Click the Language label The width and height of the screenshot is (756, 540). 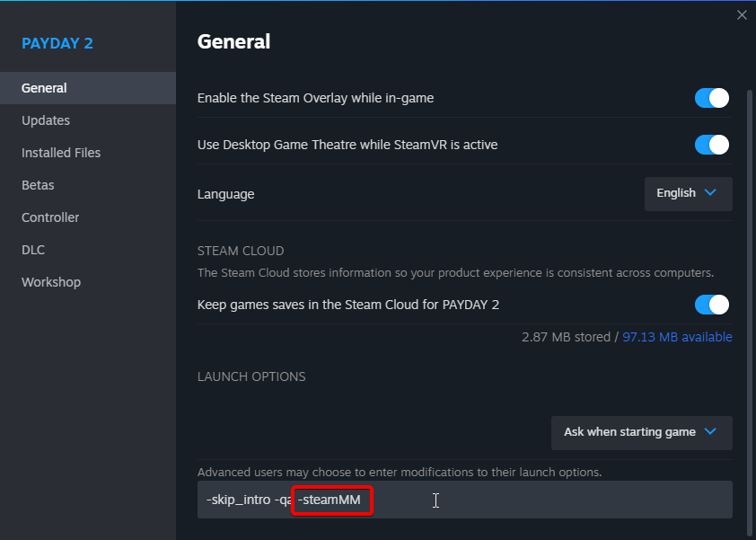[225, 194]
